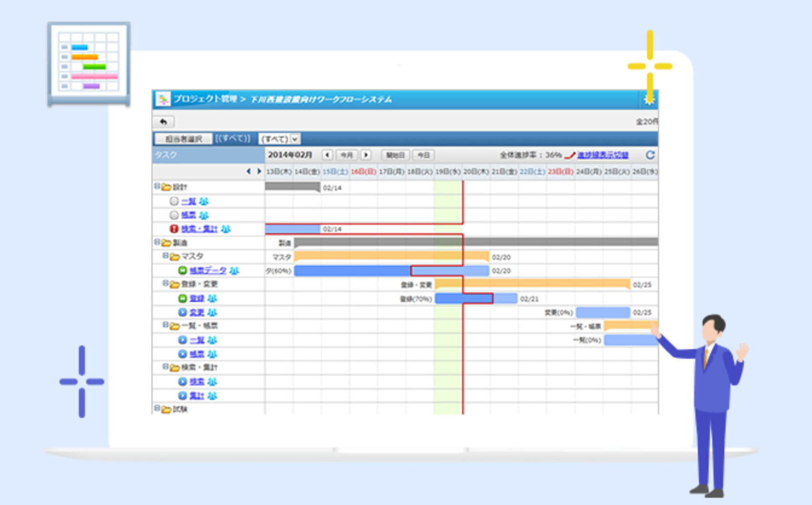Click the red alert icon beside 検索・集計
The height and width of the screenshot is (505, 812).
pyautogui.click(x=174, y=229)
